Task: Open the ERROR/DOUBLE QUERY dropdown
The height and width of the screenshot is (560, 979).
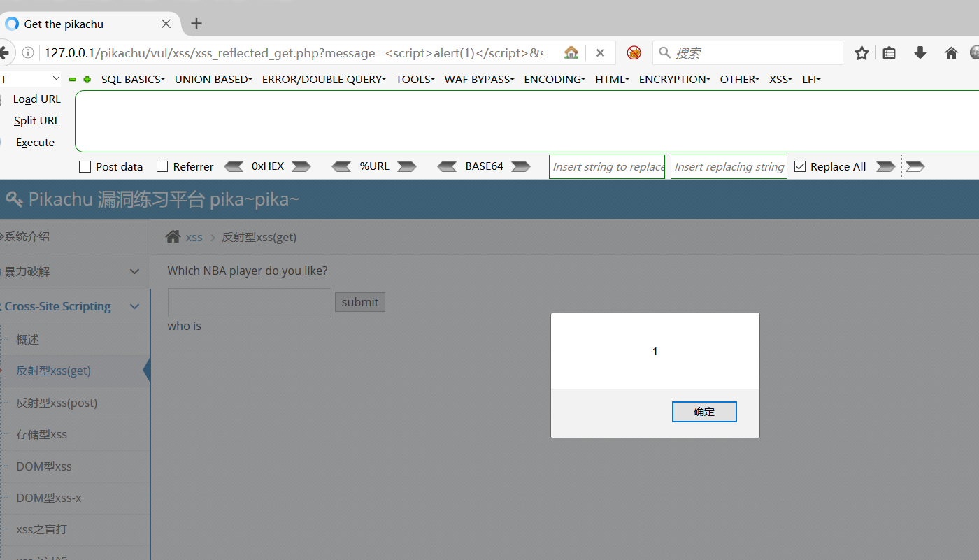Action: (324, 80)
